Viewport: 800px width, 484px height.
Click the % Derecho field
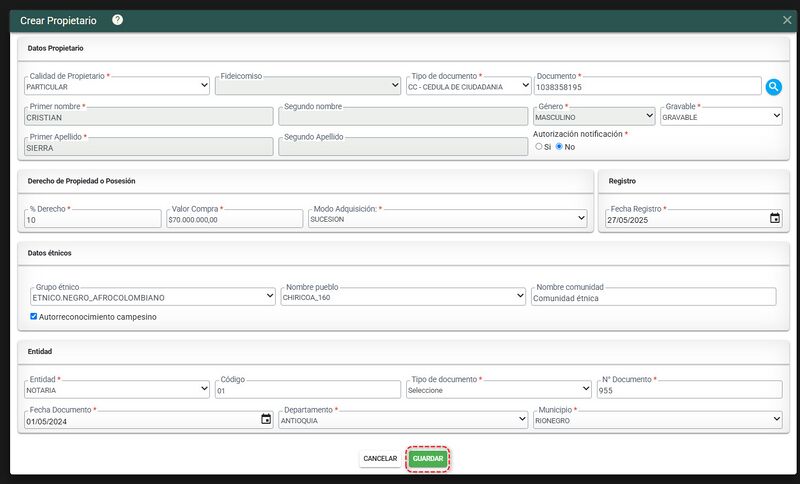tap(92, 219)
